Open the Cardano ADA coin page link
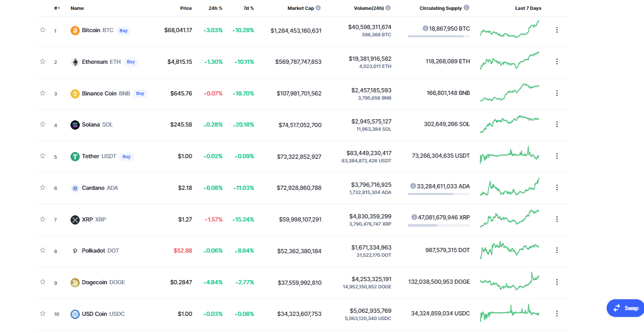644x333 pixels. [100, 188]
